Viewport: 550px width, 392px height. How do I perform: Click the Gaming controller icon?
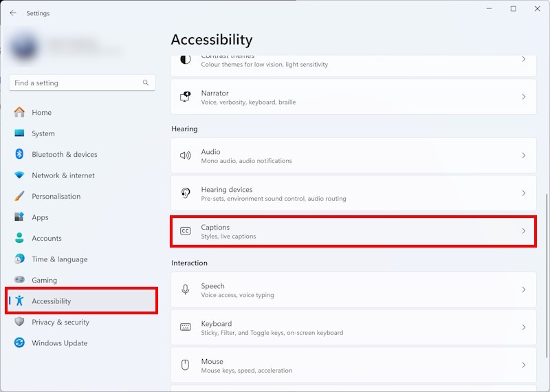19,280
